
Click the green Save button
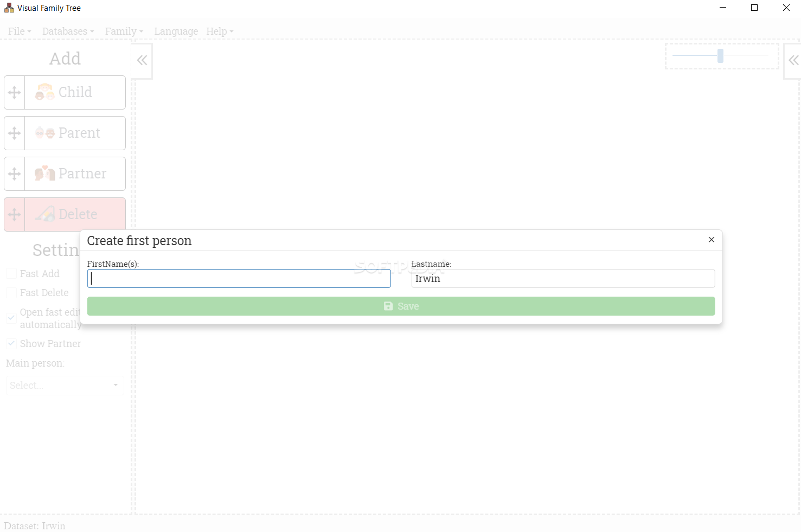tap(401, 306)
